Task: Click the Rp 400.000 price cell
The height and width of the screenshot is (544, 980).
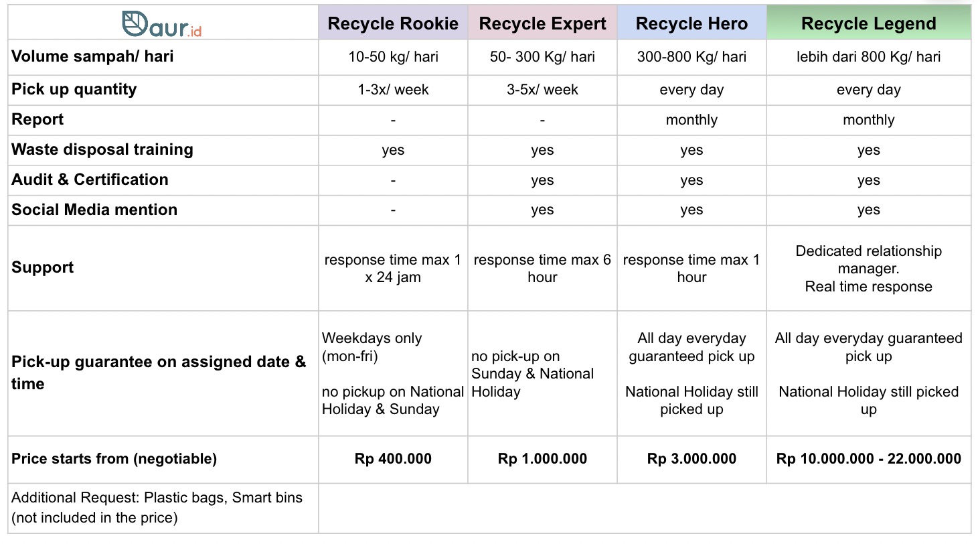Action: coord(393,459)
